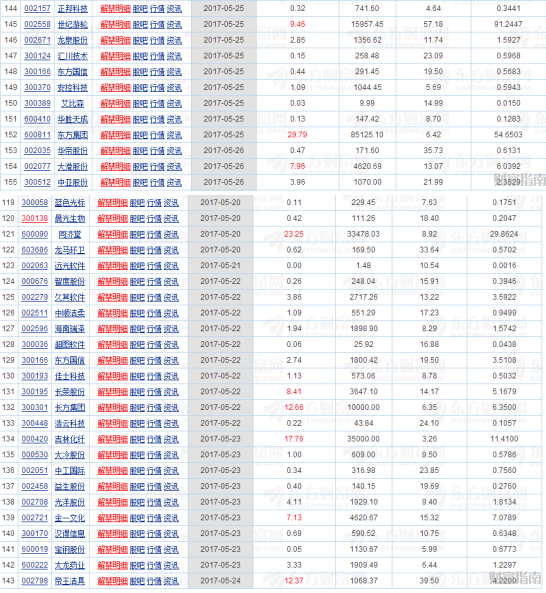The image size is (546, 593).
Task: Open 行情 link in row 139
Action: click(154, 518)
